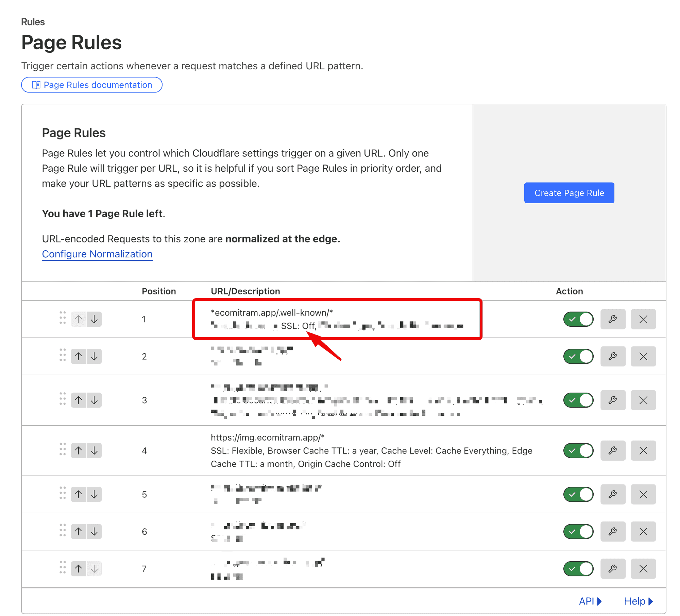Remove rule 7 with X button

pyautogui.click(x=643, y=568)
